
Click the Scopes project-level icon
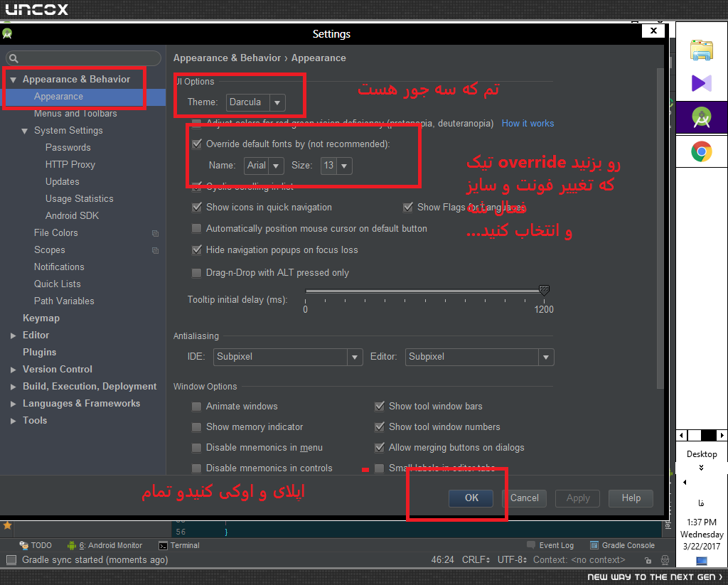[x=155, y=250]
